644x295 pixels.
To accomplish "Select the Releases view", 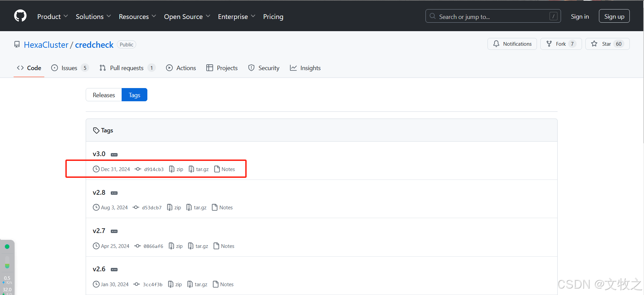I will tap(104, 95).
